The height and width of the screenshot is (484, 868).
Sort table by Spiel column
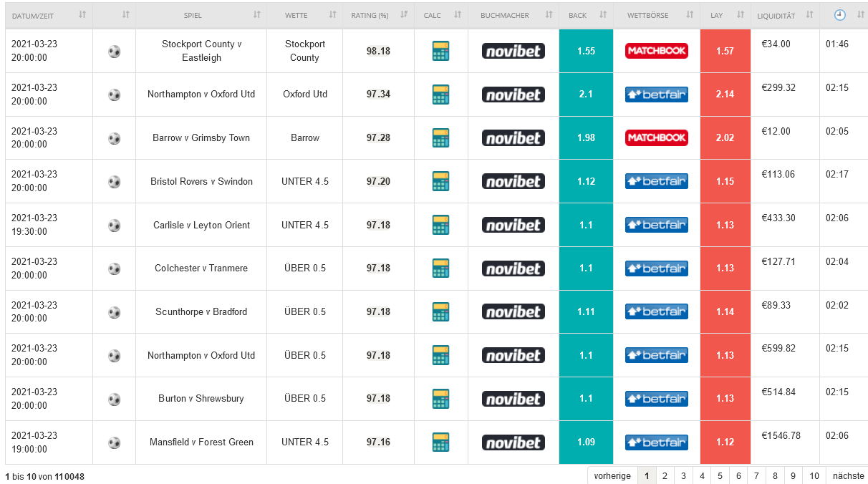pyautogui.click(x=201, y=15)
